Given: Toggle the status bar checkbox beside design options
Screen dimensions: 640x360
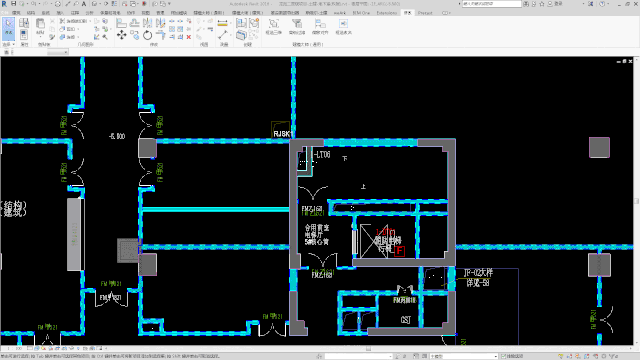Looking at the screenshot, I should 503,356.
